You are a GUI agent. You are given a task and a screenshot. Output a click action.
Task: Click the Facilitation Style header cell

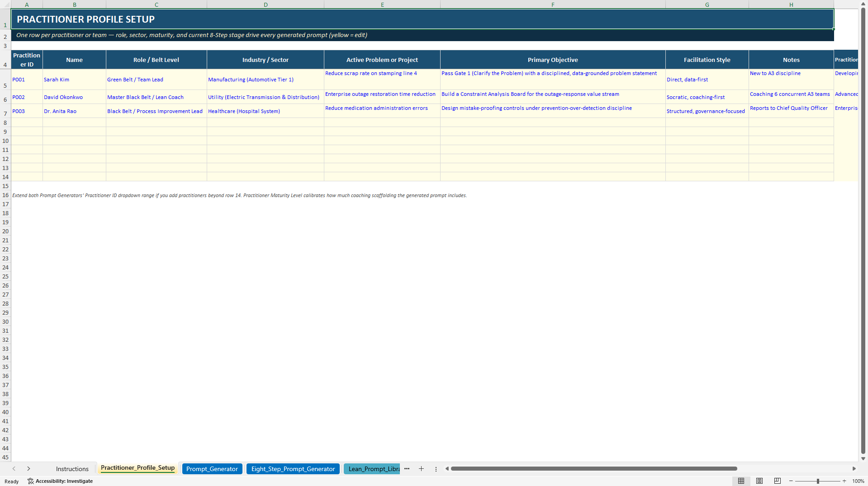[707, 60]
